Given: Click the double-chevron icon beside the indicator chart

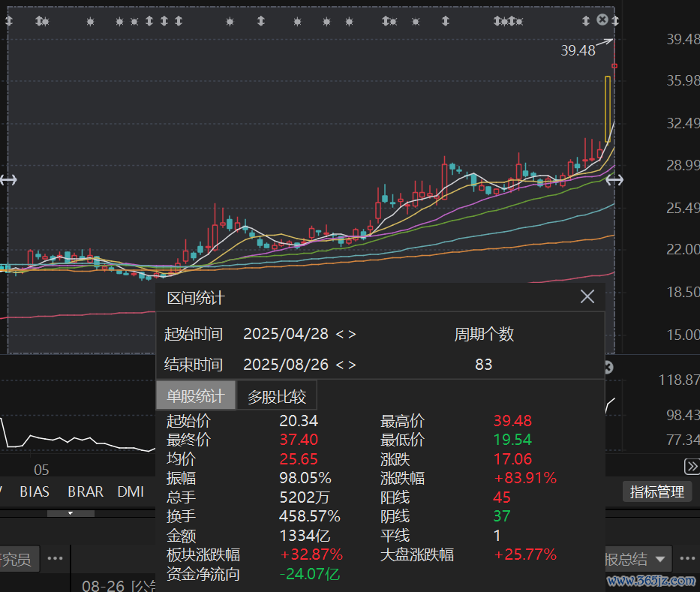Looking at the screenshot, I should coord(692,467).
